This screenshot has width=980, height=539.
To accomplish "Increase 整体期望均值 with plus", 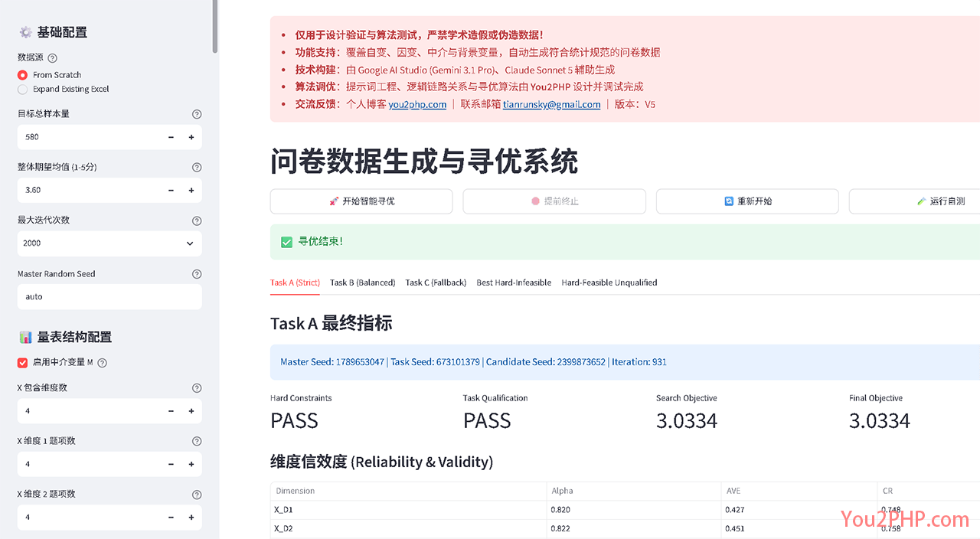I will pyautogui.click(x=191, y=190).
